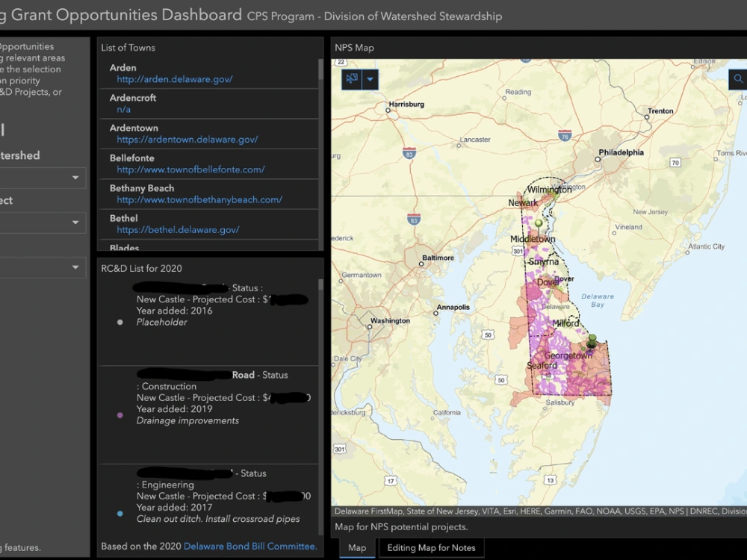
Task: Open the Bethany Beach website link
Action: click(199, 199)
